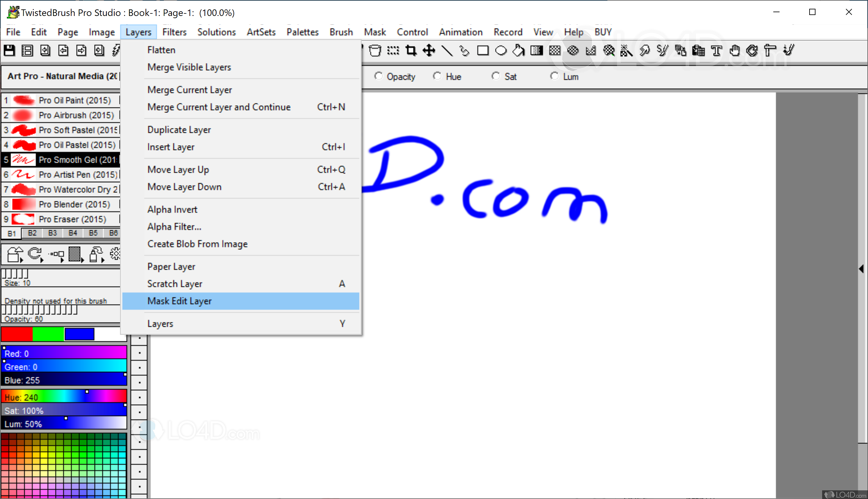Select the Move tool with four arrows
The image size is (868, 499).
(x=429, y=51)
